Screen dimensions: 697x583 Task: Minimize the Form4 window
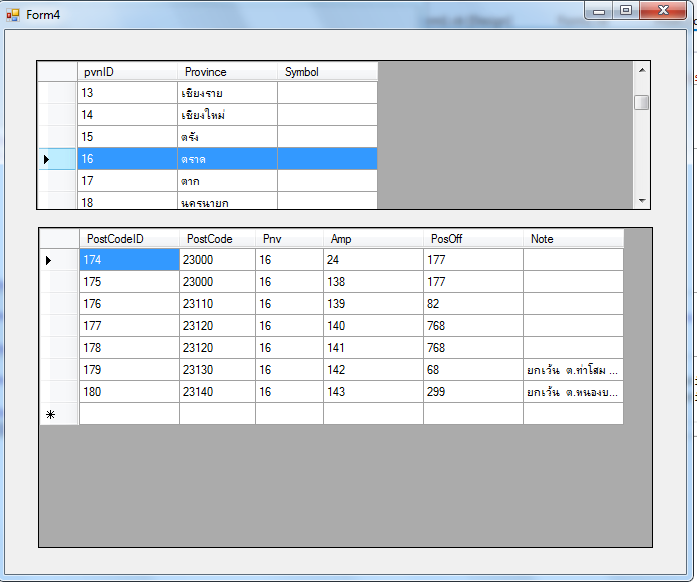[x=599, y=11]
